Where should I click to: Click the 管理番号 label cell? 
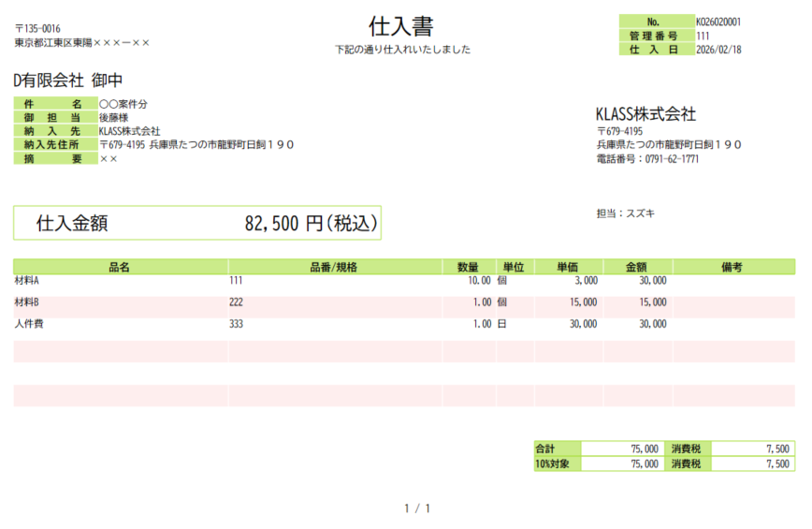click(x=655, y=36)
